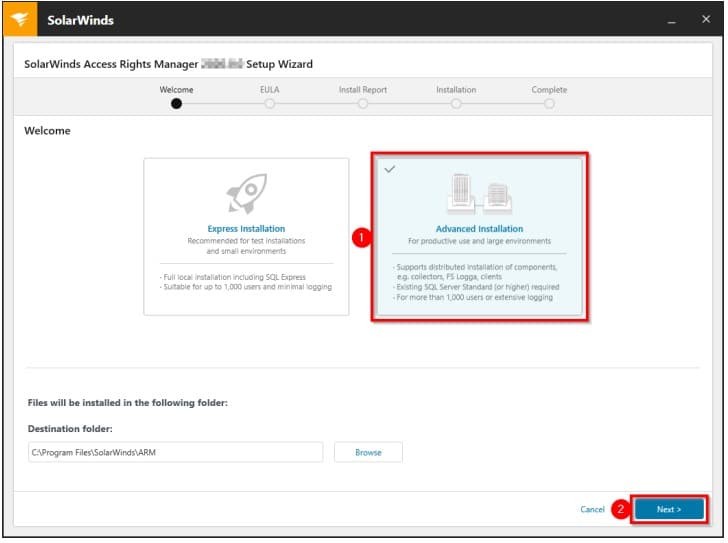728x543 pixels.
Task: Click the EULA step label
Action: (x=270, y=90)
